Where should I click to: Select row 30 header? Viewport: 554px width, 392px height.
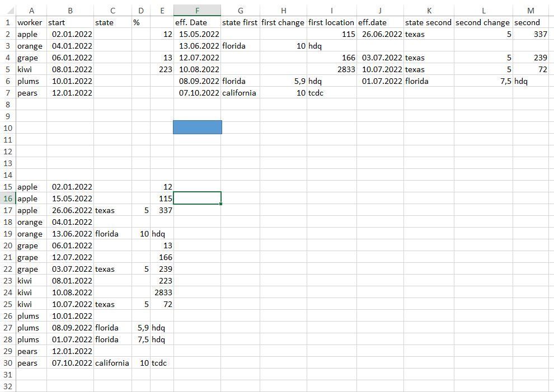click(x=8, y=363)
